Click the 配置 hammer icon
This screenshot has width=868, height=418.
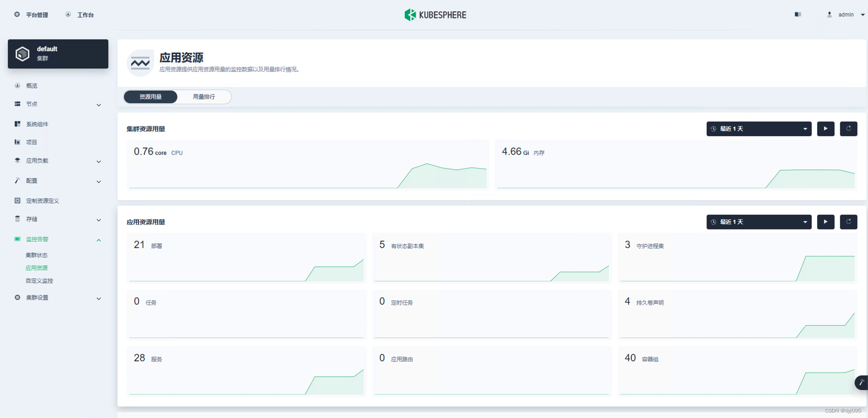pos(17,180)
